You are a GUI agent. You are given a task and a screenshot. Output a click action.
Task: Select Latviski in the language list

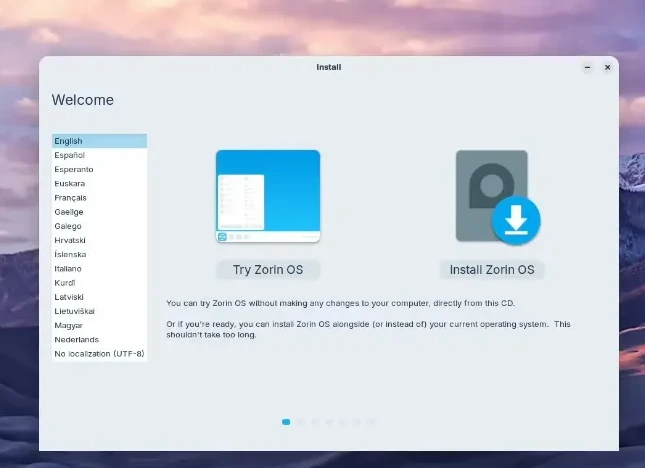[x=100, y=297]
